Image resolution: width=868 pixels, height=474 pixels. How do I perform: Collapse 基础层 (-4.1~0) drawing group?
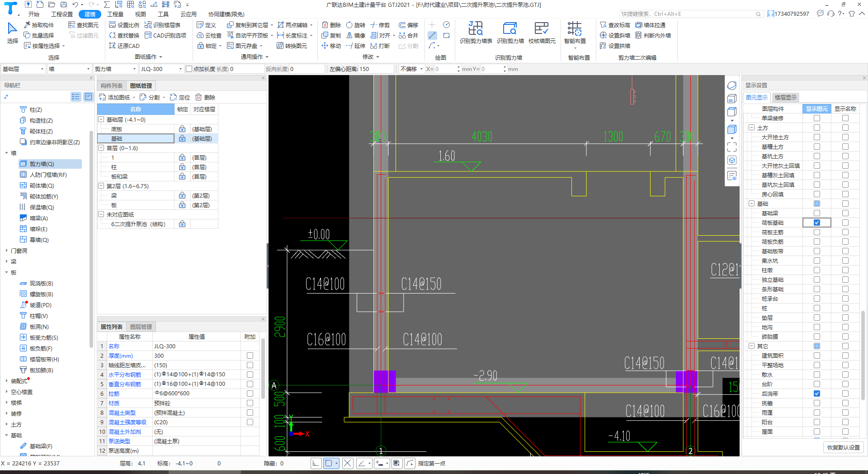(101, 119)
